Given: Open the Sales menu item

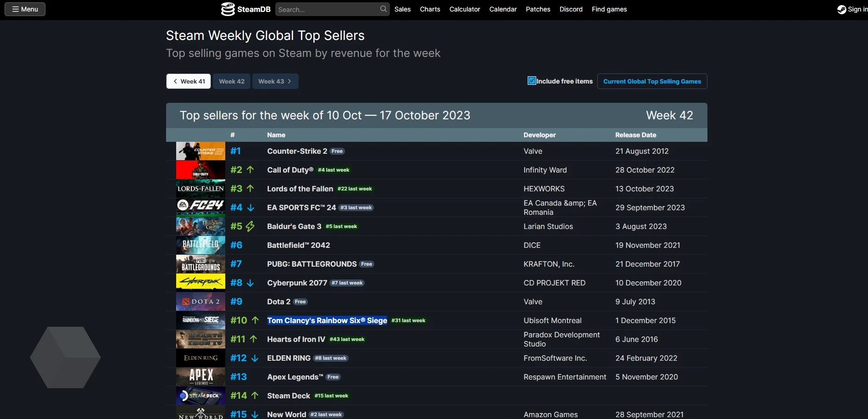Looking at the screenshot, I should coord(402,9).
